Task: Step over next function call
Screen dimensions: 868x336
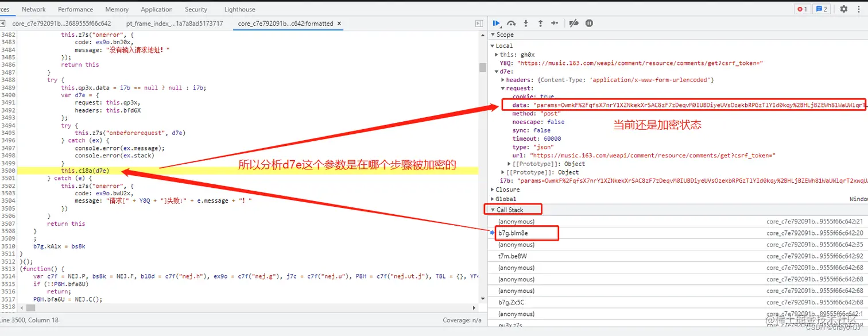Action: [x=511, y=23]
